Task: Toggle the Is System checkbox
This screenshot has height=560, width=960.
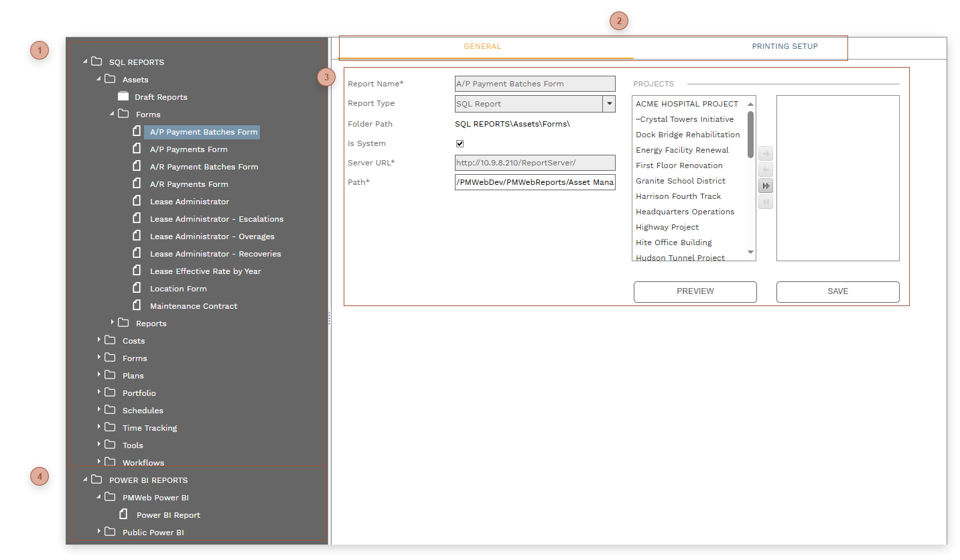Action: click(x=460, y=143)
